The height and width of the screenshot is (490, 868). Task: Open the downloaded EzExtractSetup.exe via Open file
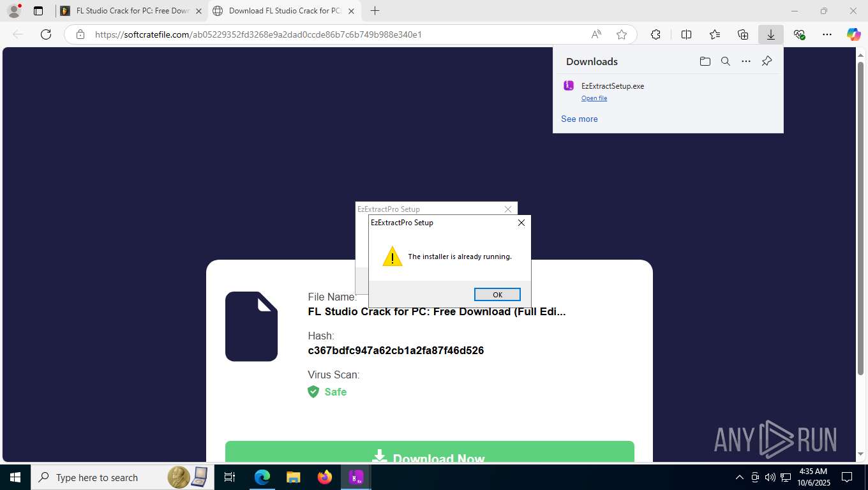coord(594,98)
